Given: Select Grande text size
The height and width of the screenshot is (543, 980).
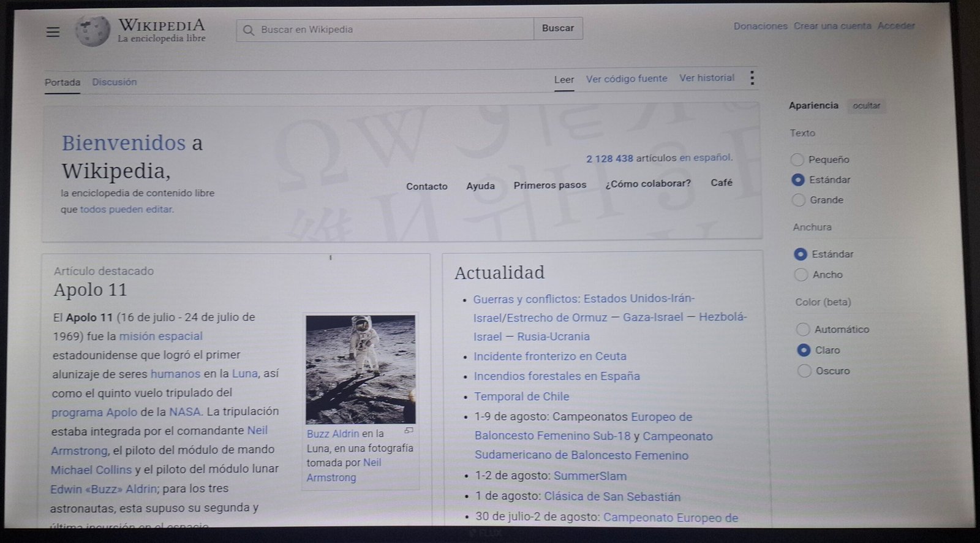Looking at the screenshot, I should click(798, 200).
